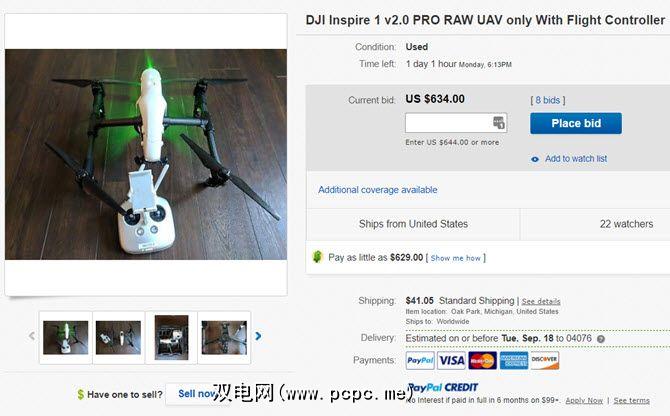Show previous thumbnails with left arrow
This screenshot has height=416, width=670.
[32, 336]
